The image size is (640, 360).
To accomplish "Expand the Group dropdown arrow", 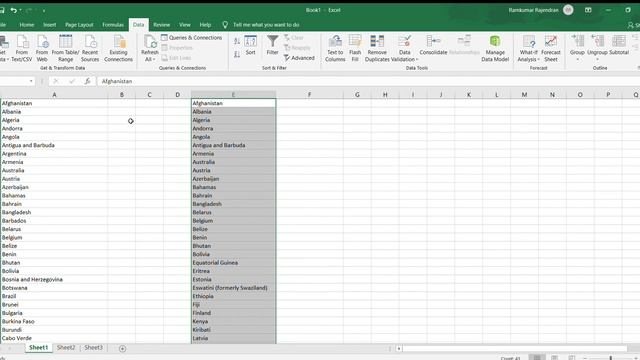I will (x=577, y=60).
